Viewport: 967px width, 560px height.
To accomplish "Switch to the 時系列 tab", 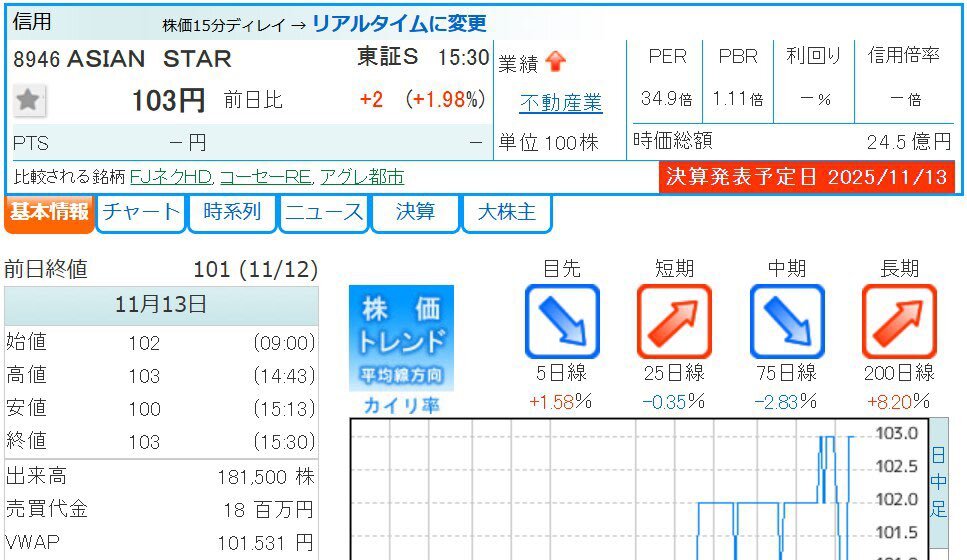I will [x=232, y=213].
